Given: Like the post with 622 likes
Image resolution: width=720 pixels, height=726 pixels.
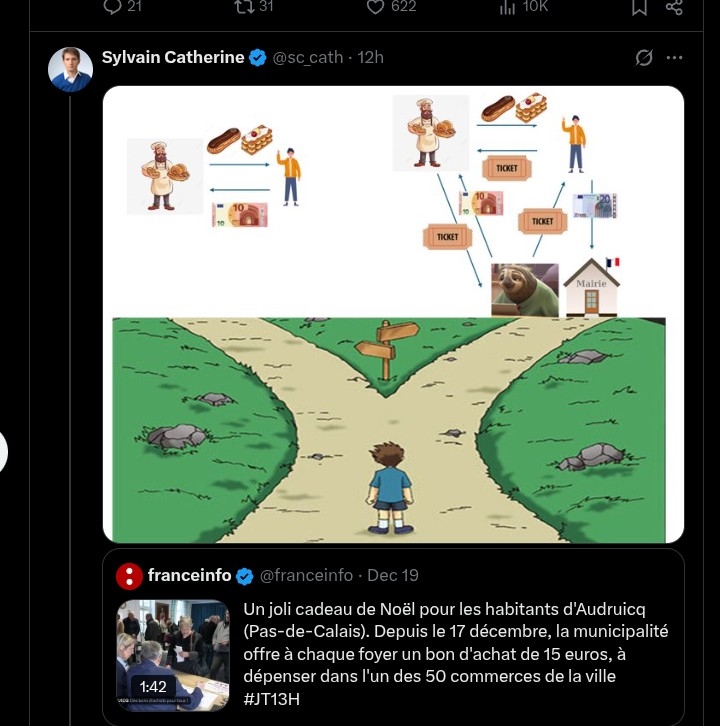Looking at the screenshot, I should [376, 7].
